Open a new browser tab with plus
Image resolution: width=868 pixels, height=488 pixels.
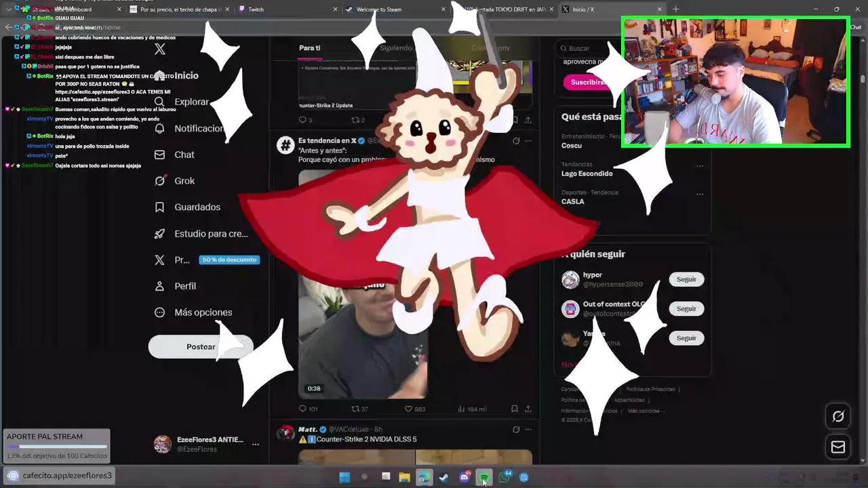coord(675,9)
